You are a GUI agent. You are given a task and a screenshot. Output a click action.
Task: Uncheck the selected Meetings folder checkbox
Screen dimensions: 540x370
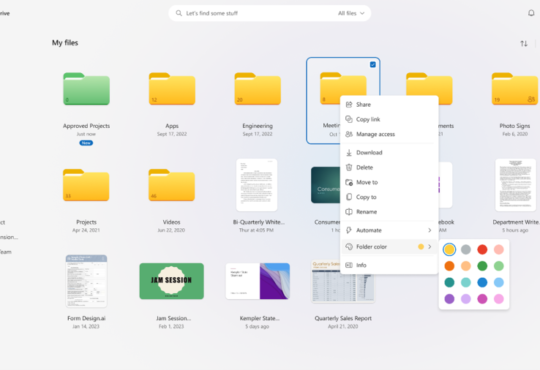[x=373, y=65]
